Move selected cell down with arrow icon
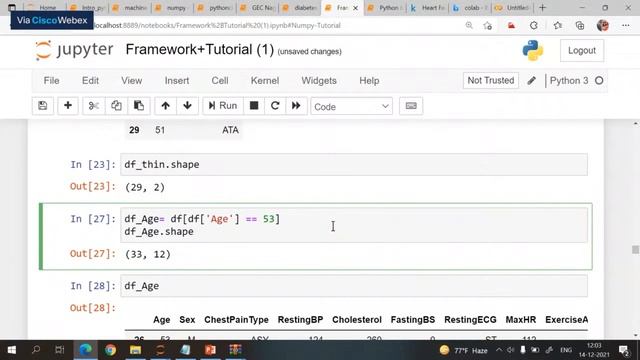The image size is (640, 360). tap(187, 106)
